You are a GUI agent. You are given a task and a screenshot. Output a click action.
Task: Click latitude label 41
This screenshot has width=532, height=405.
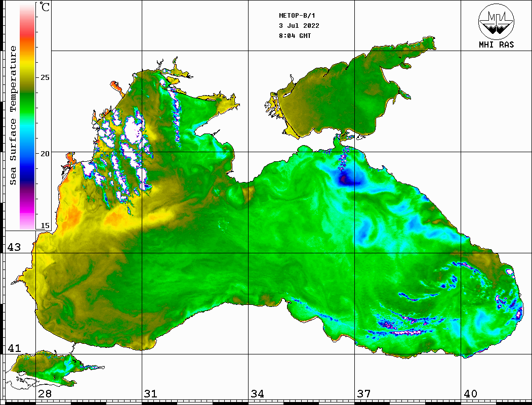pyautogui.click(x=14, y=348)
